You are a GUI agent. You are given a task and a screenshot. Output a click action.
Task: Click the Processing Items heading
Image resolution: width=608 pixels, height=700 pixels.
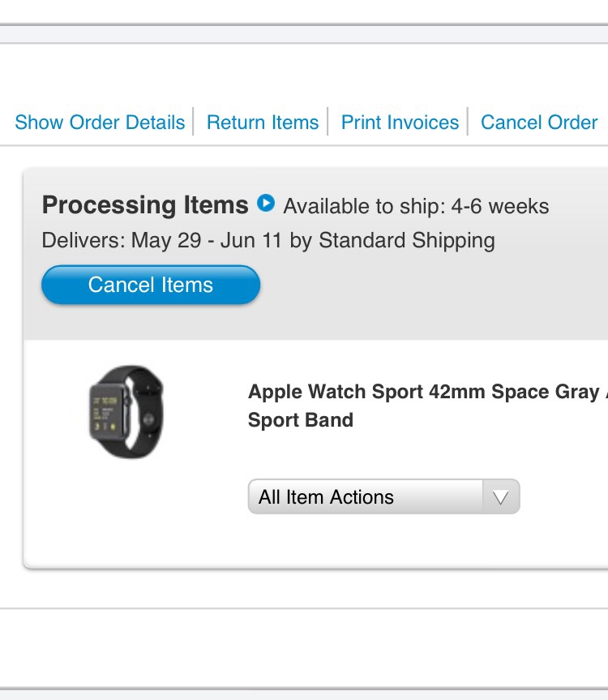(145, 205)
